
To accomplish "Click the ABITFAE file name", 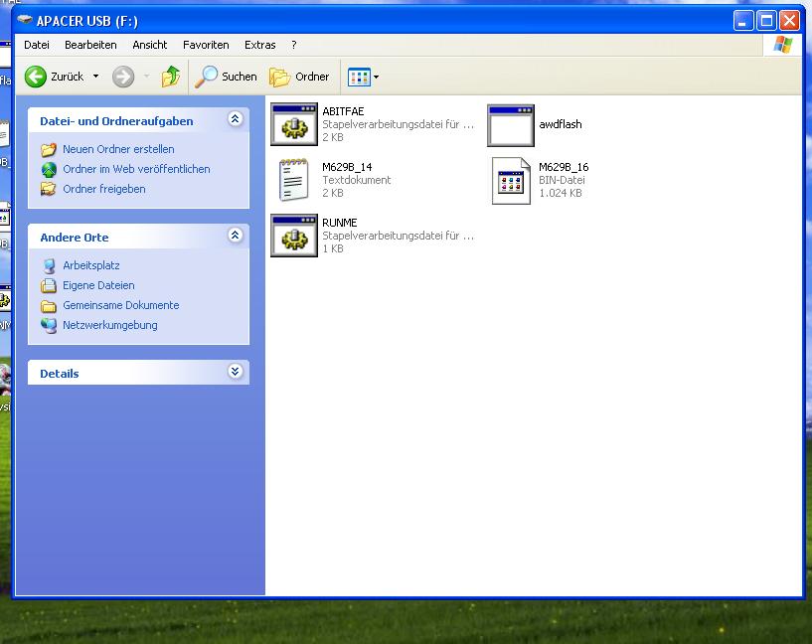I will pyautogui.click(x=343, y=111).
